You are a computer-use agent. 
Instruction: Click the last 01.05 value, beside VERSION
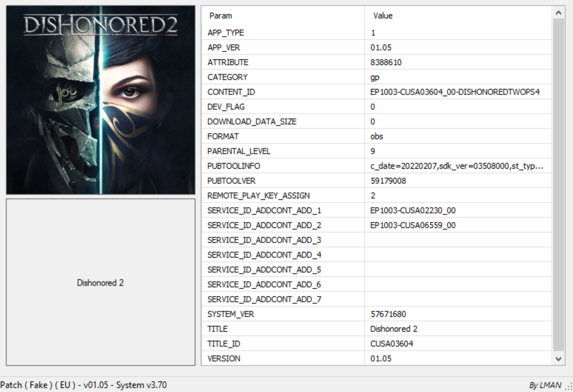coord(381,359)
